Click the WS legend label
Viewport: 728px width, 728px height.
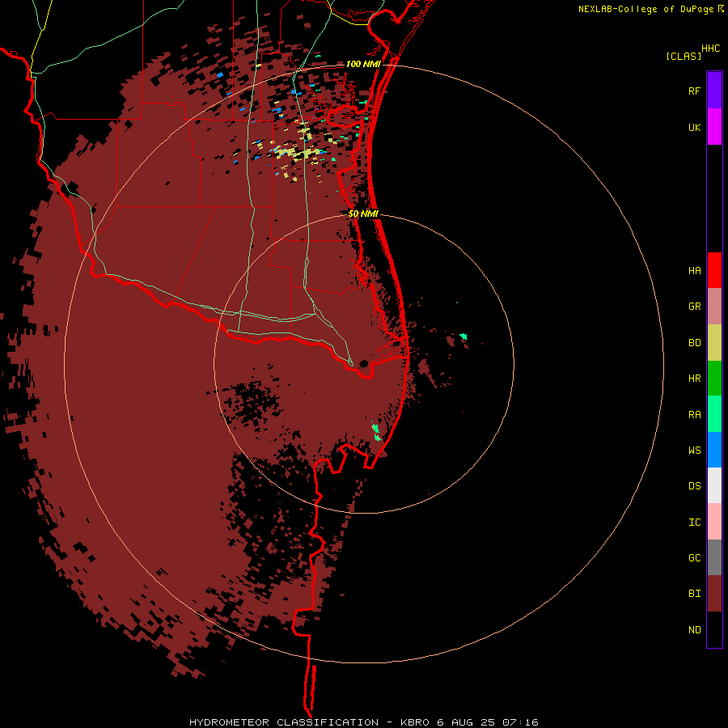694,451
